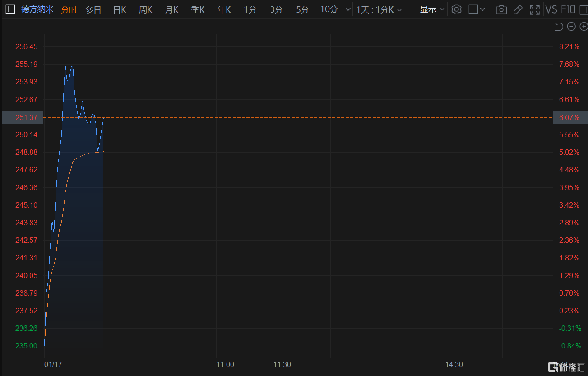The image size is (588, 376).
Task: Switch to the 周K weekly tab
Action: [x=145, y=9]
